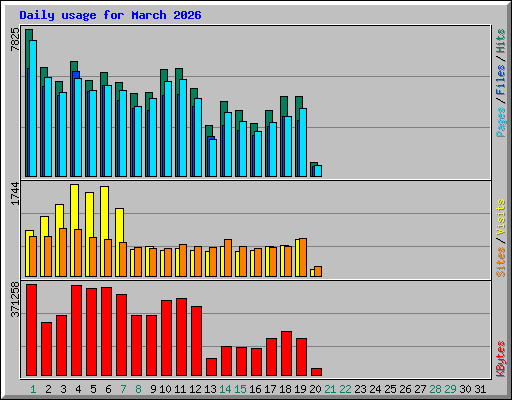This screenshot has height=400, width=512.
Task: Select the red KBytes bar for day 18
Action: click(286, 353)
